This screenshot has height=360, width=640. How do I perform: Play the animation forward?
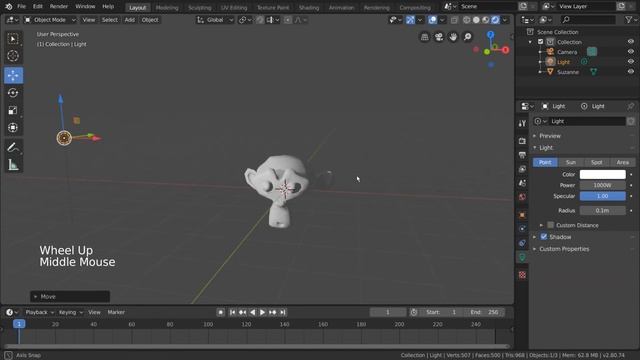pyautogui.click(x=262, y=312)
